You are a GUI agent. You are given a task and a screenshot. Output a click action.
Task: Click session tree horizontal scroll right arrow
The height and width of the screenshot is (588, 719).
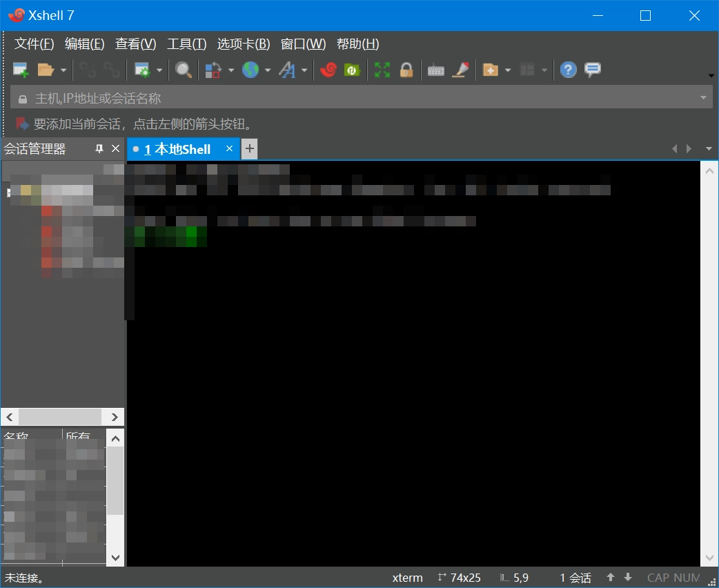click(115, 417)
